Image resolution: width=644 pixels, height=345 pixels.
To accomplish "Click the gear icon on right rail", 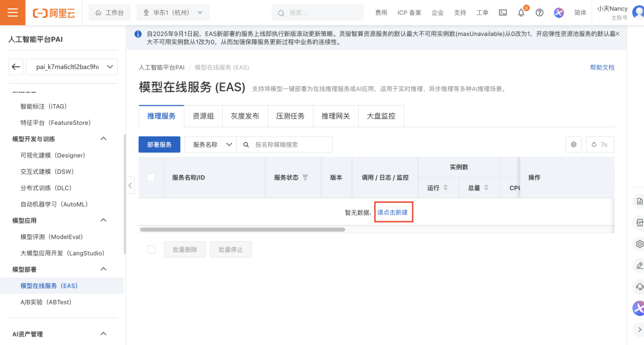I will click(x=639, y=244).
